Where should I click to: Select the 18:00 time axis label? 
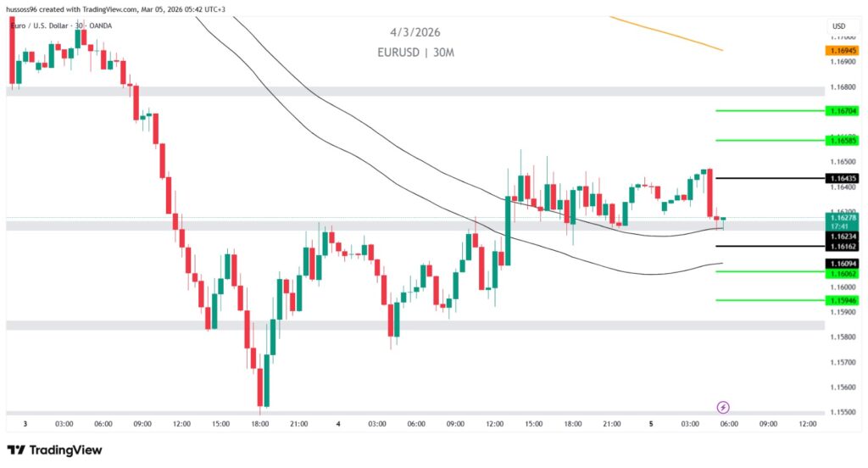[260, 424]
